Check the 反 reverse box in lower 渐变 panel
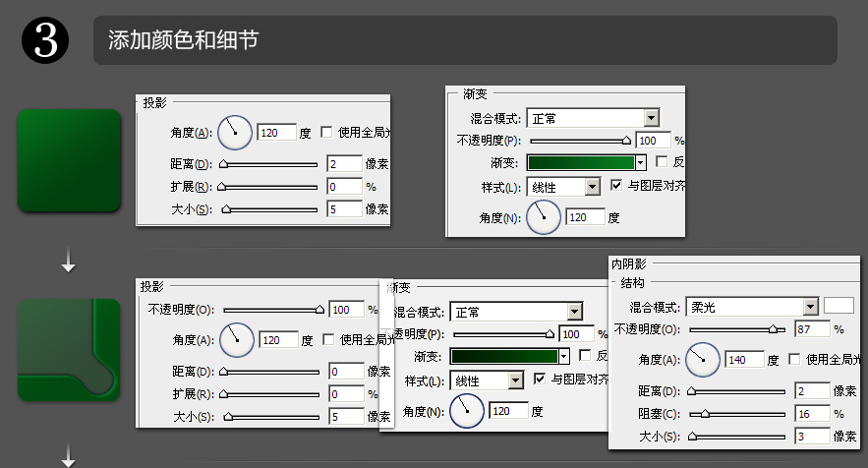 click(585, 355)
